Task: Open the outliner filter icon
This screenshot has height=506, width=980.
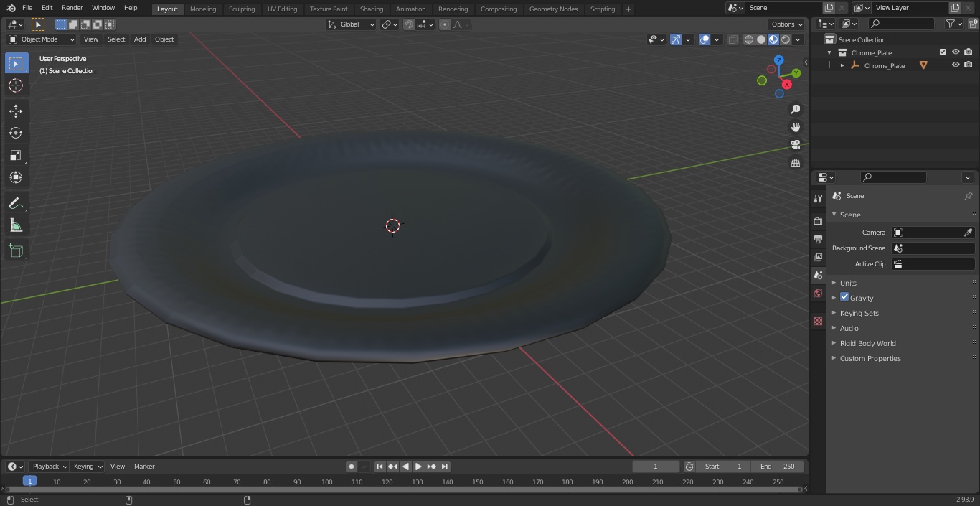Action: tap(953, 24)
